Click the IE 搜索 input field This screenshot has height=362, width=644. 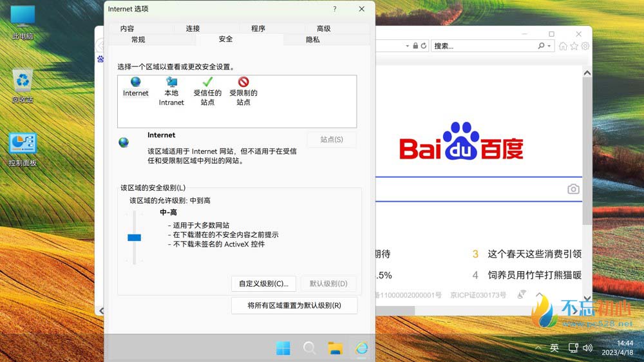(x=483, y=46)
